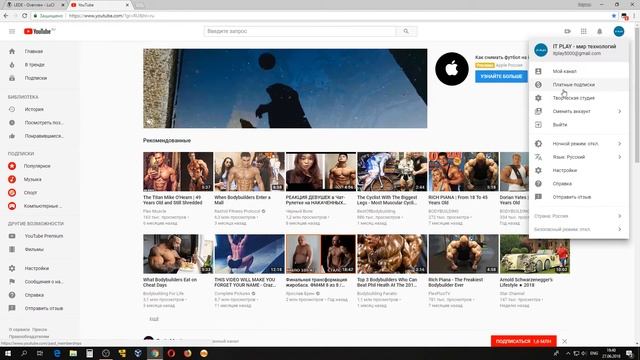Click the Apple logo ad avatar
The height and width of the screenshot is (360, 640).
[x=451, y=69]
